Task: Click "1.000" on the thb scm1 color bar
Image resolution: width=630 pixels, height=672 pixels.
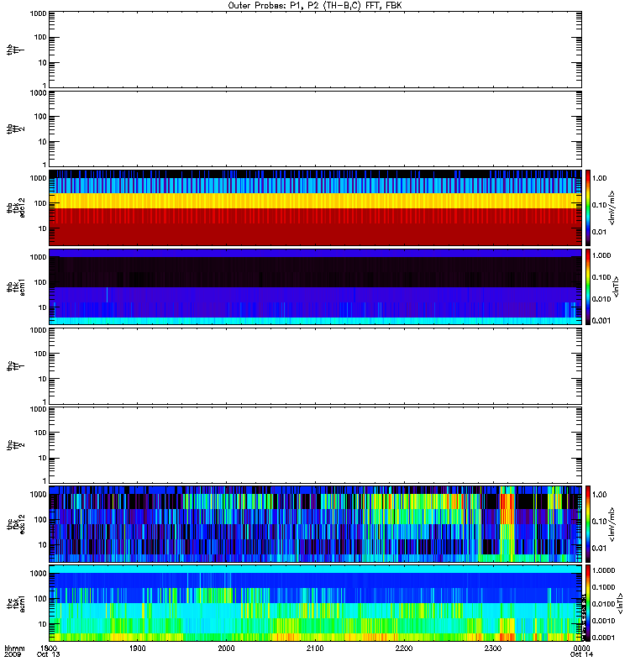Action: [x=601, y=255]
